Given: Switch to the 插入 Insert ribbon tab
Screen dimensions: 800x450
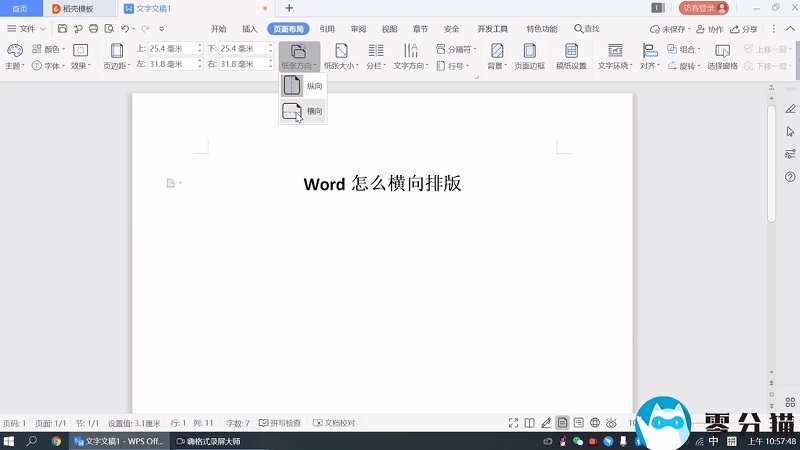Looking at the screenshot, I should pyautogui.click(x=249, y=29).
